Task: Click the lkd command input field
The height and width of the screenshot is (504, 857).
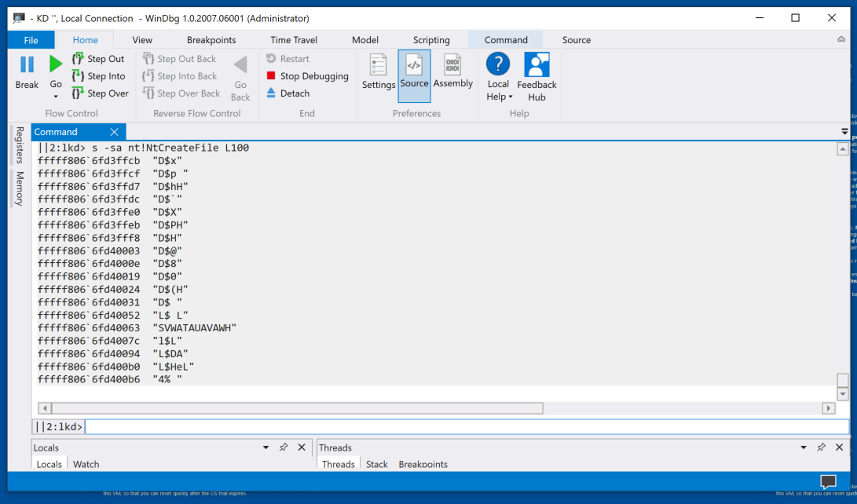Action: tap(463, 427)
